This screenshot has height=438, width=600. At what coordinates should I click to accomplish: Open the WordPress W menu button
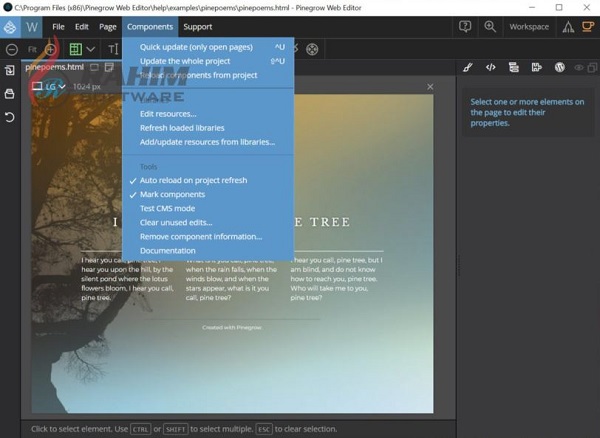(x=32, y=27)
